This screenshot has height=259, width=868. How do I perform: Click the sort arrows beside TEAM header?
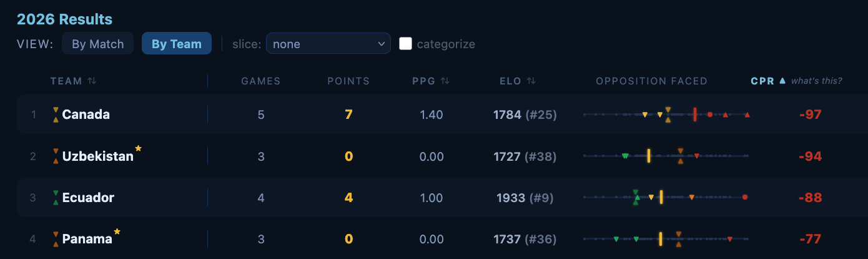[x=92, y=81]
